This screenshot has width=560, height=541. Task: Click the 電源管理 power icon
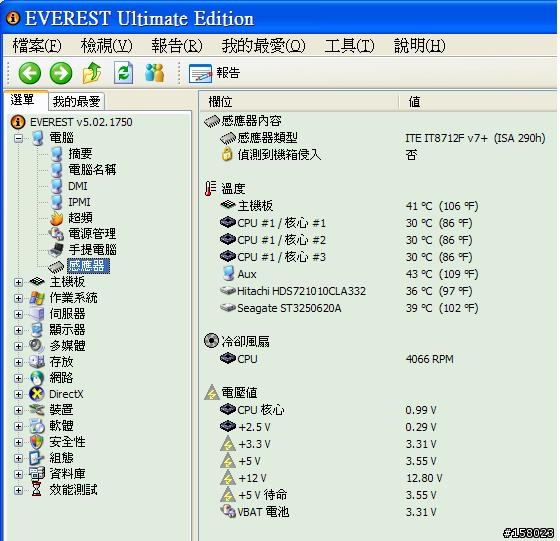(56, 234)
